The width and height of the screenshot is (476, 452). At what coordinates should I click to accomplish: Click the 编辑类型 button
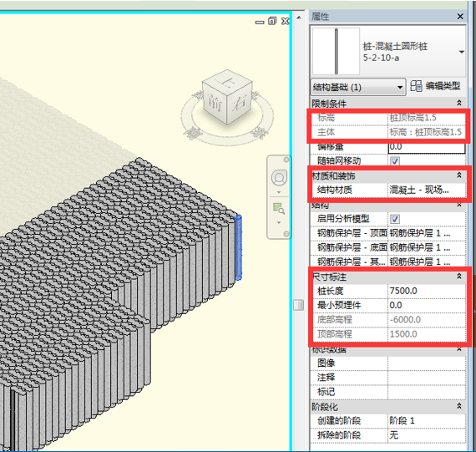[435, 86]
